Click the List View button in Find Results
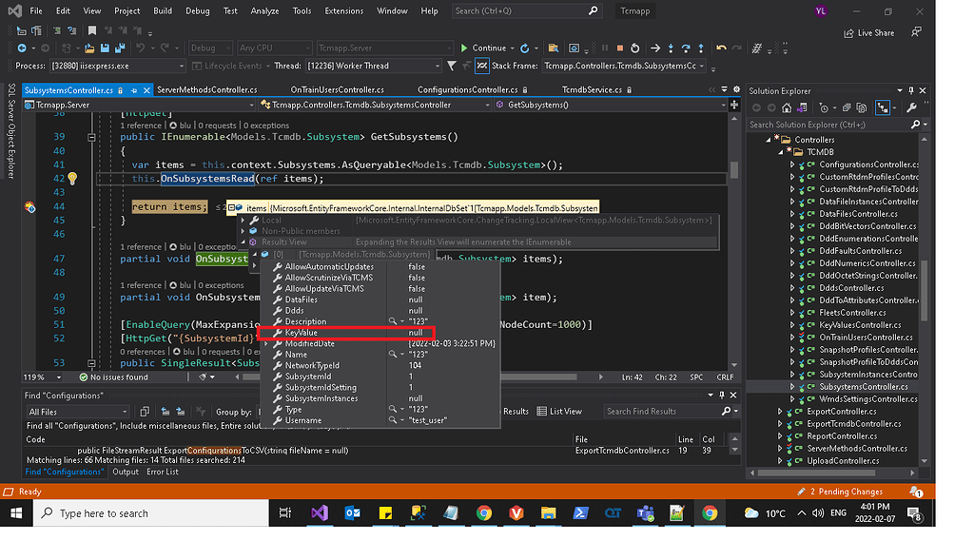The width and height of the screenshot is (974, 560). click(565, 411)
